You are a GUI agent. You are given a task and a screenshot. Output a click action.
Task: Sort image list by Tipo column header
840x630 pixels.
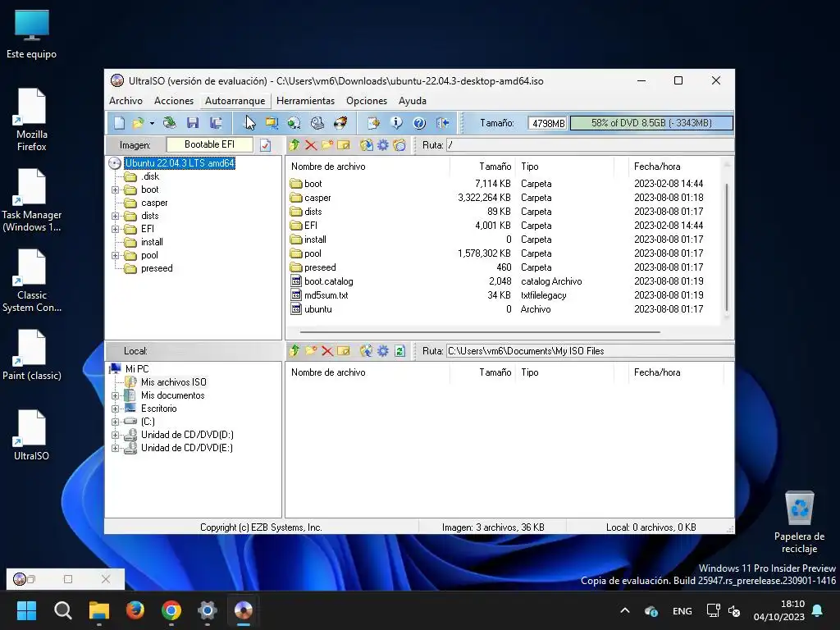[x=566, y=167]
